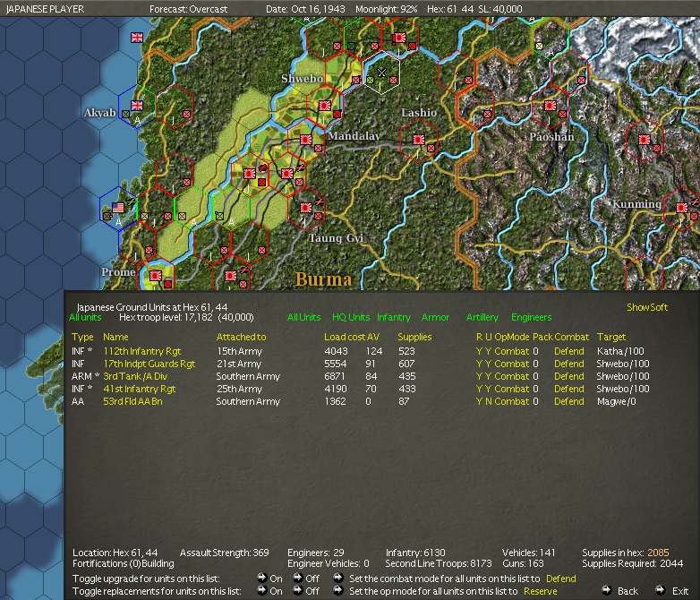Click Show Soft in the panel corner
The height and width of the screenshot is (600, 700).
(x=647, y=307)
